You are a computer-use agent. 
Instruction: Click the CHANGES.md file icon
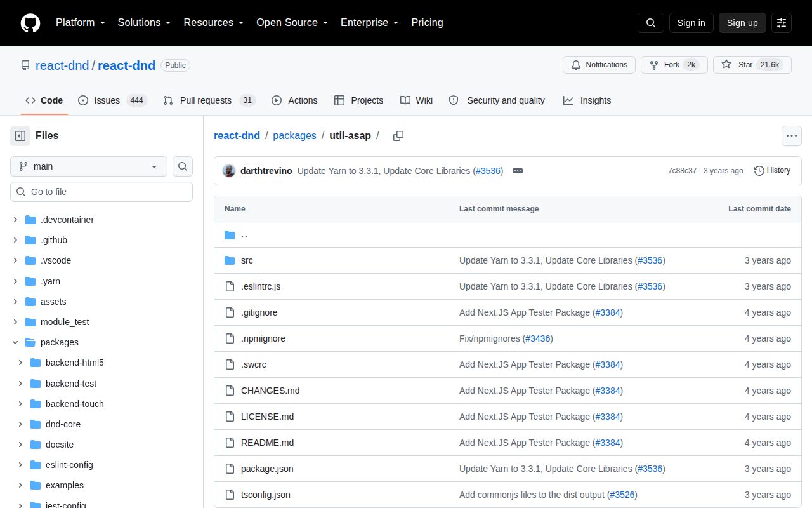tap(230, 391)
